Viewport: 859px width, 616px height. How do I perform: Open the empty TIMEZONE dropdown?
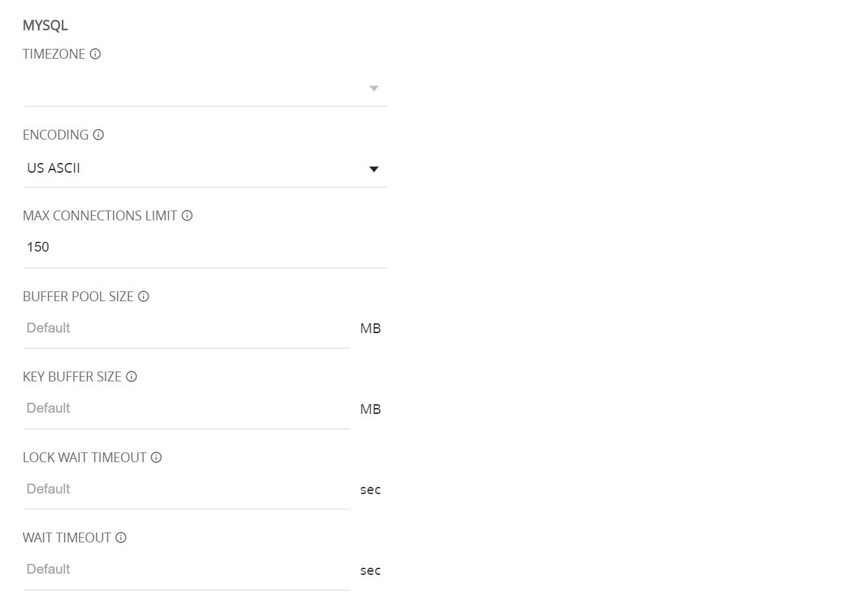(205, 89)
